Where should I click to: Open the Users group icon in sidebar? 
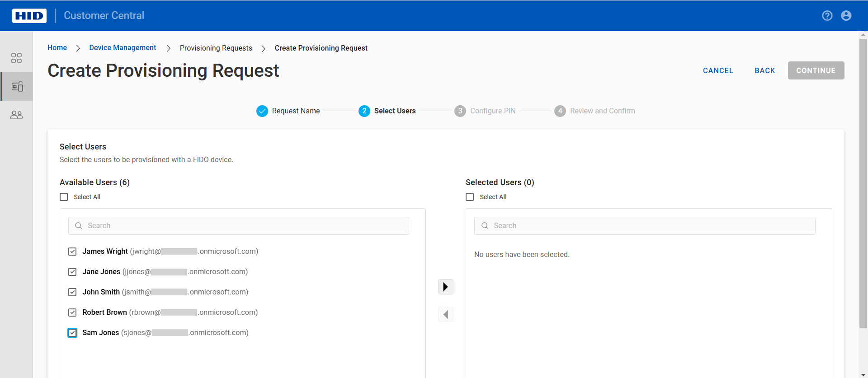point(16,115)
